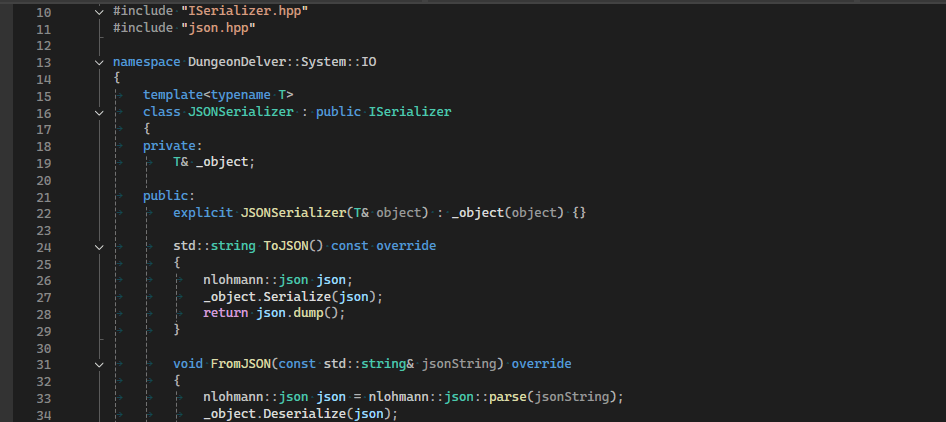Select line number 19 in the gutter
Image resolution: width=946 pixels, height=422 pixels.
[42, 162]
